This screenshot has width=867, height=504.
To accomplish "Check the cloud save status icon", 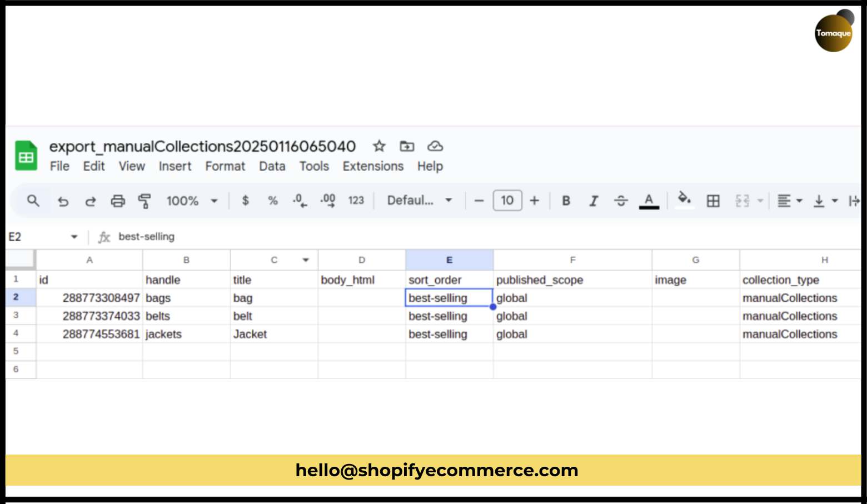I will [x=435, y=146].
